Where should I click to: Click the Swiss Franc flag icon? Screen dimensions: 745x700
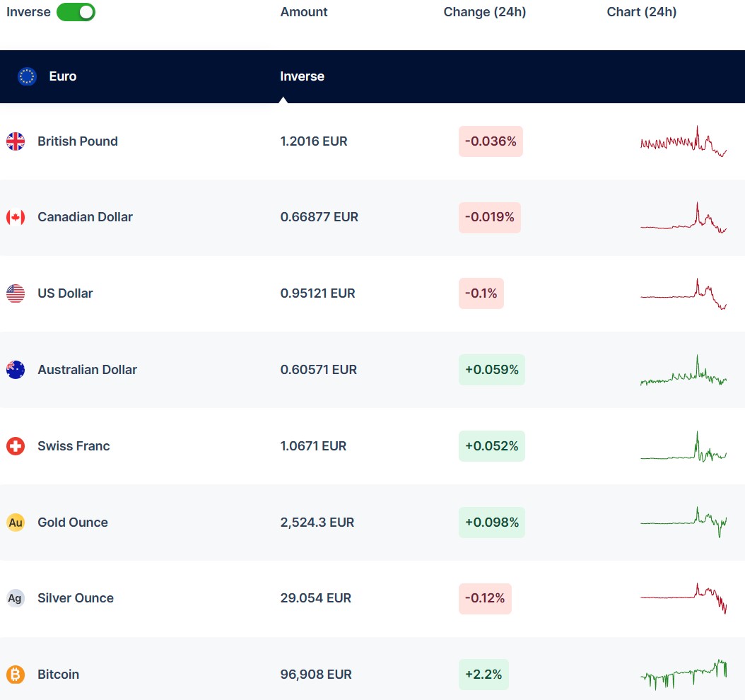coord(16,446)
